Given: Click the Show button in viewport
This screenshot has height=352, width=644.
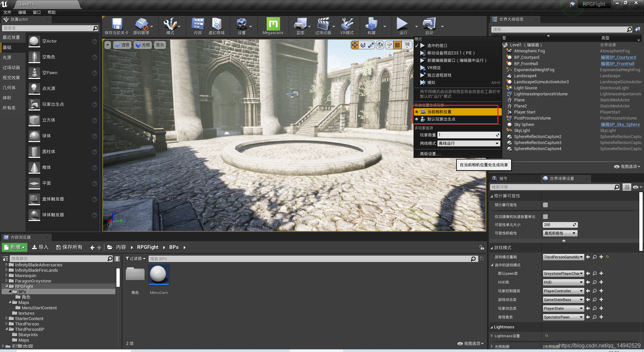Looking at the screenshot, I should pos(160,45).
